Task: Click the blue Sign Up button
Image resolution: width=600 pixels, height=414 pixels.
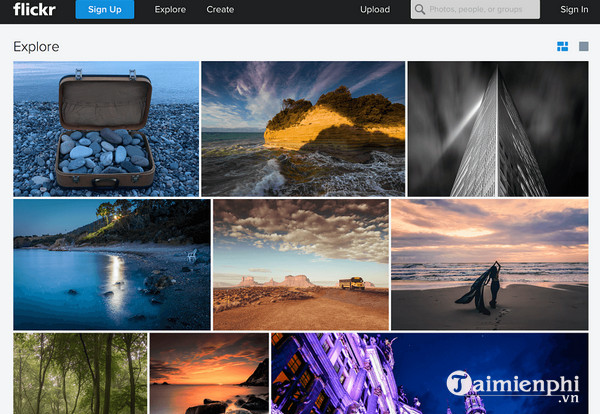Action: (x=105, y=9)
